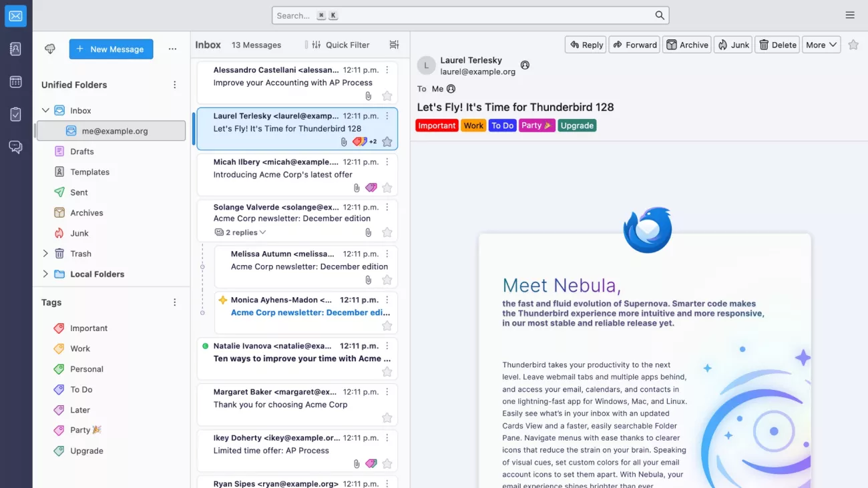Click the New Message button
This screenshot has height=488, width=868.
(111, 49)
